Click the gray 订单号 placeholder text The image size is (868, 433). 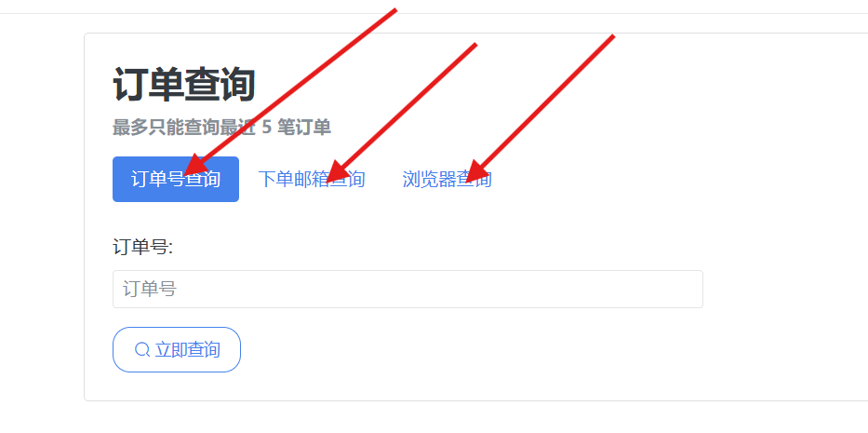click(x=150, y=289)
